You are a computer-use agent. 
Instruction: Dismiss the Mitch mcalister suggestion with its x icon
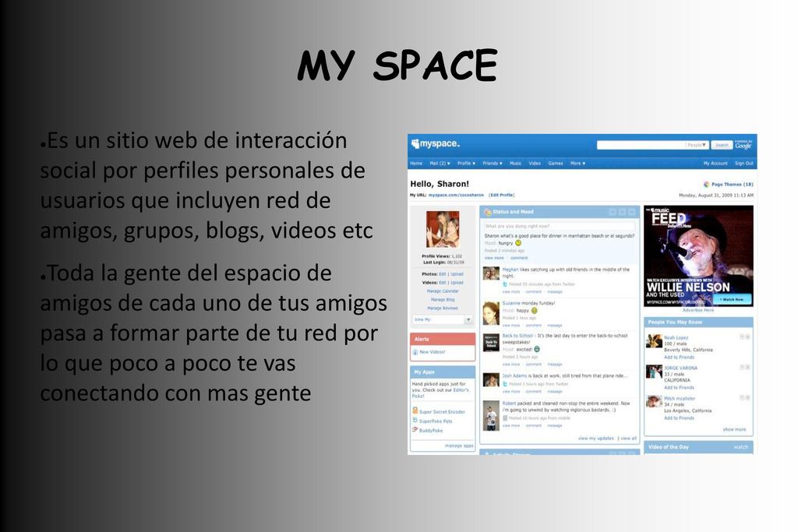point(747,398)
